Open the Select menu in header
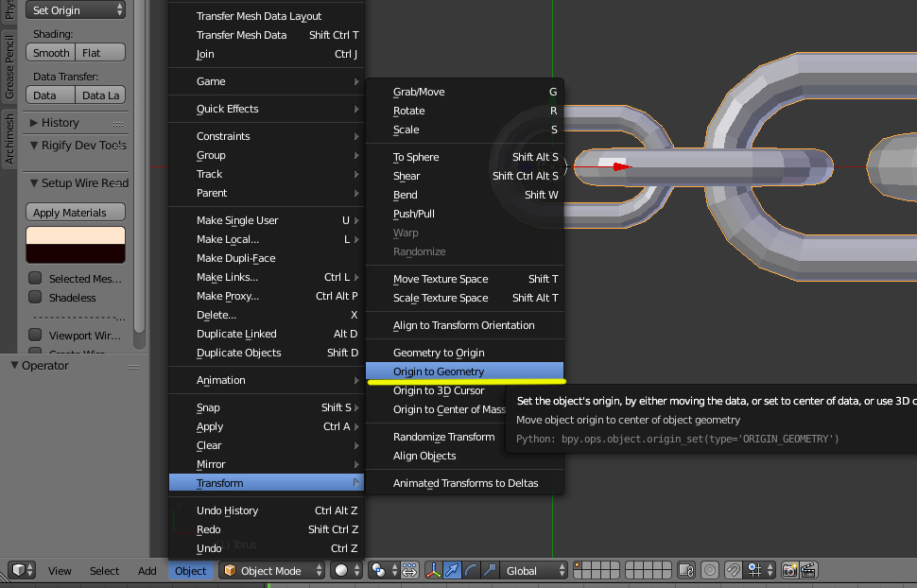 coord(104,570)
